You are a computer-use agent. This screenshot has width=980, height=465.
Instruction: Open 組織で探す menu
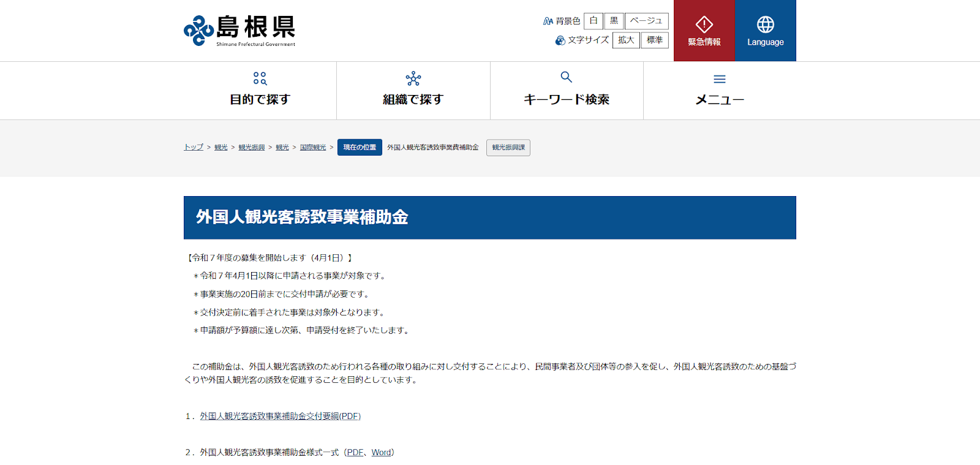[413, 91]
